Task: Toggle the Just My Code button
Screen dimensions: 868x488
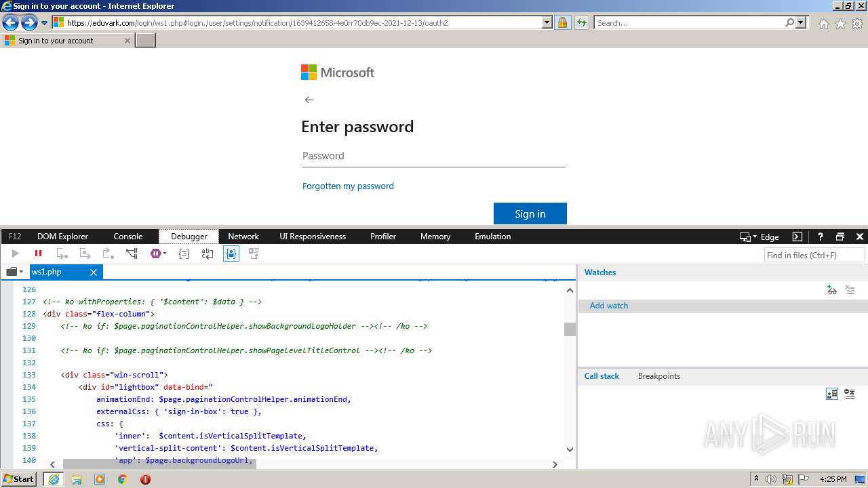Action: pos(231,253)
